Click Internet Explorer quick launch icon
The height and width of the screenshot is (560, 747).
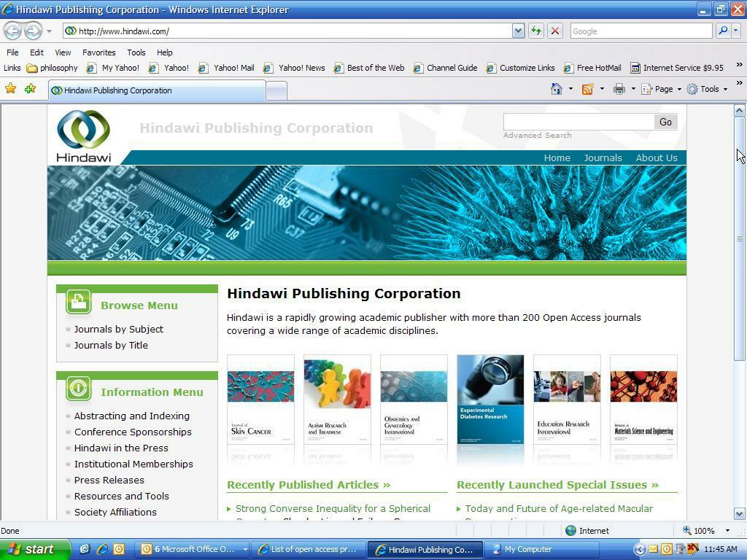pyautogui.click(x=102, y=550)
